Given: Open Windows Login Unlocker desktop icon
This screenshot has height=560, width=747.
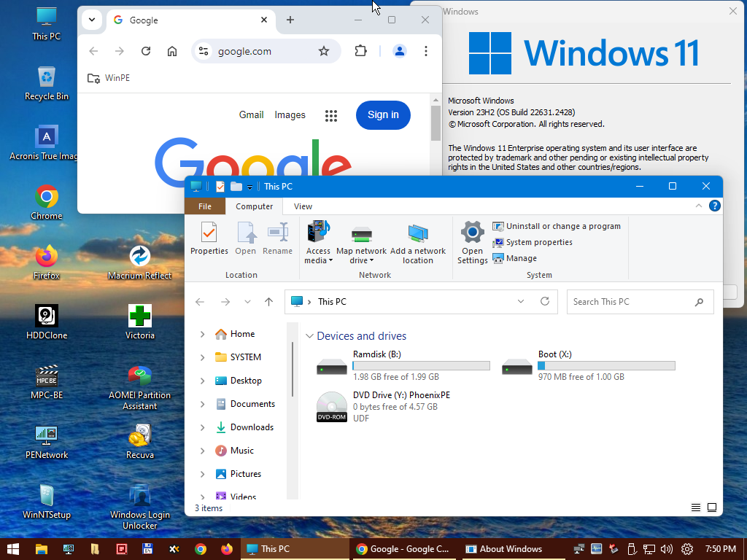Looking at the screenshot, I should click(139, 507).
